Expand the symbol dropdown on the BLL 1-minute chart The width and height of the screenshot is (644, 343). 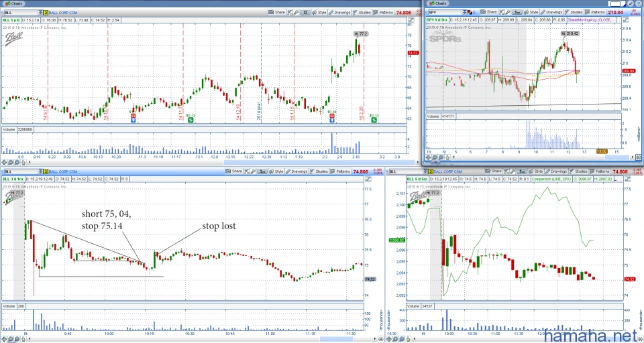point(40,171)
